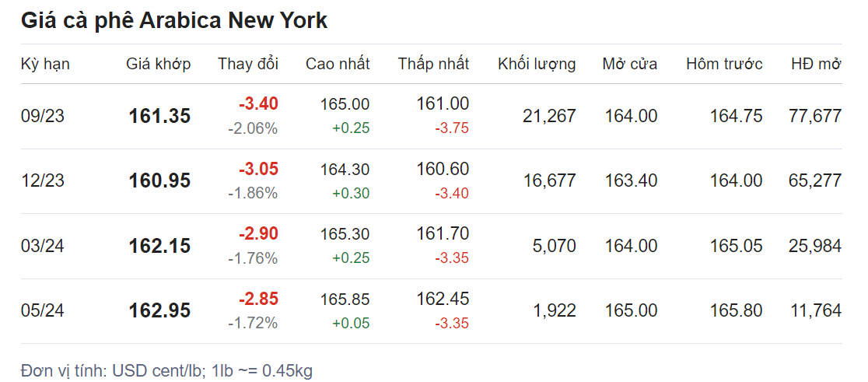
Task: Click the Kỳ hạn column header
Action: 45,64
